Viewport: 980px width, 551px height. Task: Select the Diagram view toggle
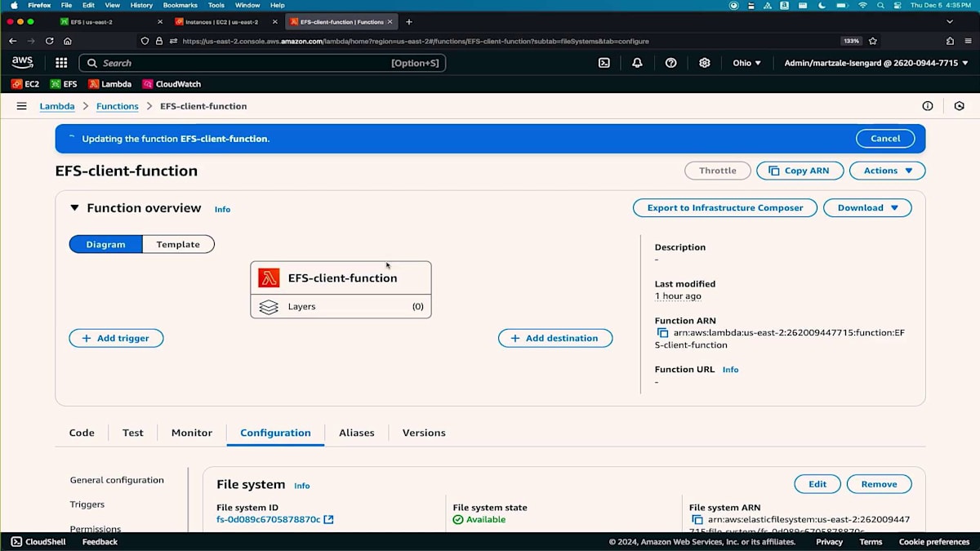(x=105, y=244)
